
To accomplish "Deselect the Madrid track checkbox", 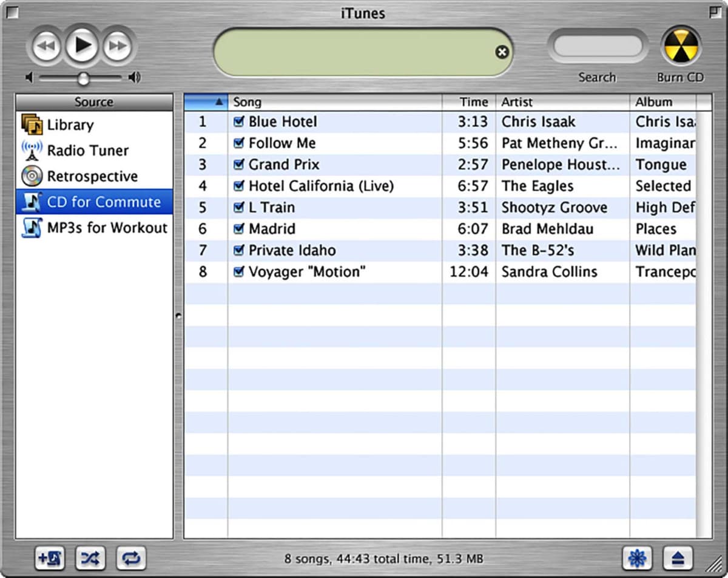I will 238,229.
